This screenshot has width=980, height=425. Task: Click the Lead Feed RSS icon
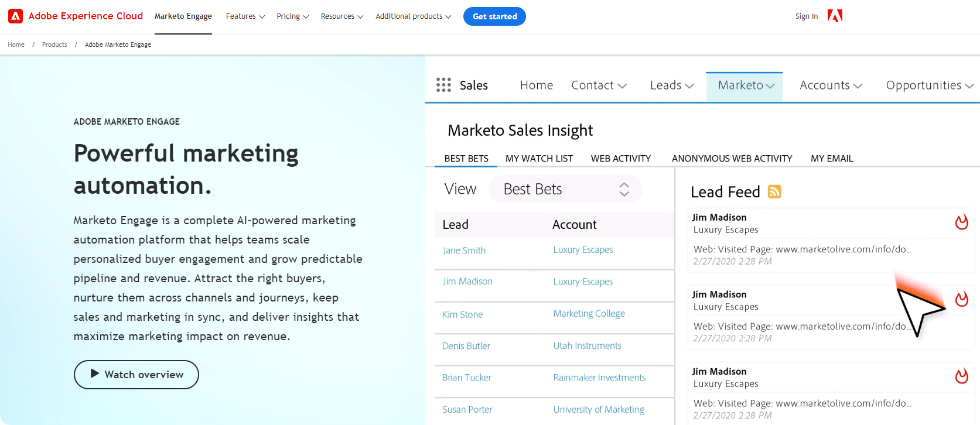click(774, 191)
